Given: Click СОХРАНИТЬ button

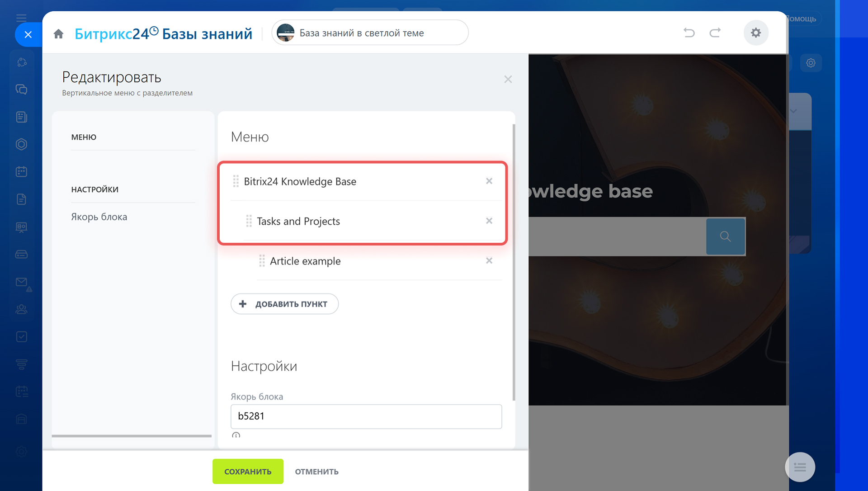Looking at the screenshot, I should [248, 471].
